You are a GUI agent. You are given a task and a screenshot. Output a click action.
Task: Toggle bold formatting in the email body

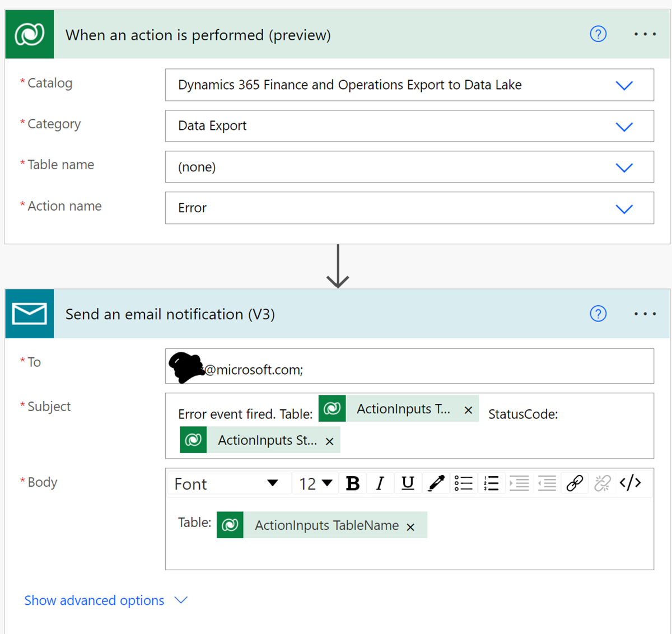coord(352,483)
